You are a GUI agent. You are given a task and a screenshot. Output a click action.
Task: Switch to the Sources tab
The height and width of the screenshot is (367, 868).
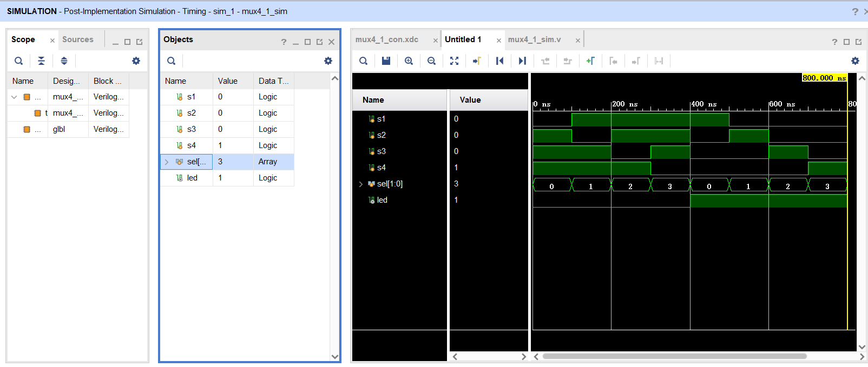[78, 39]
